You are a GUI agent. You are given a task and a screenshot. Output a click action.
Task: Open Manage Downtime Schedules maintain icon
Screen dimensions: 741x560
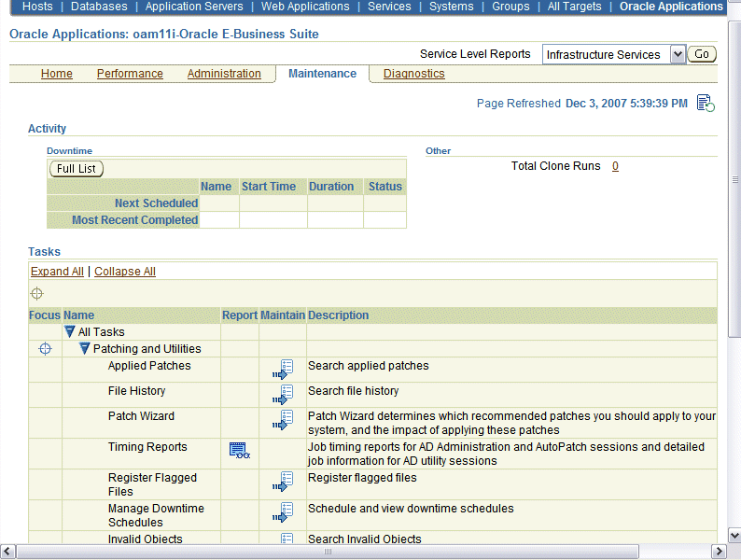[x=283, y=512]
